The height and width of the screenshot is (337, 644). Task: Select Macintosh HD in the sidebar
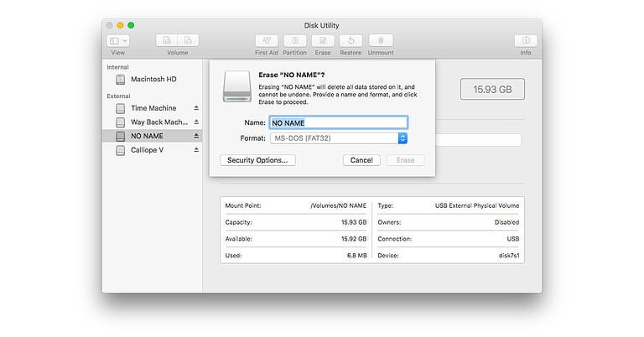click(152, 80)
